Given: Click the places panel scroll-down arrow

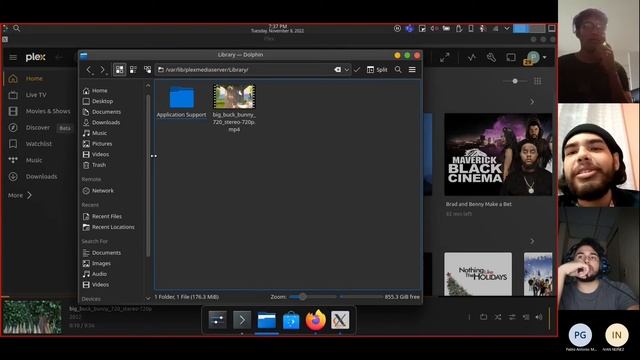Looking at the screenshot, I should [148, 298].
